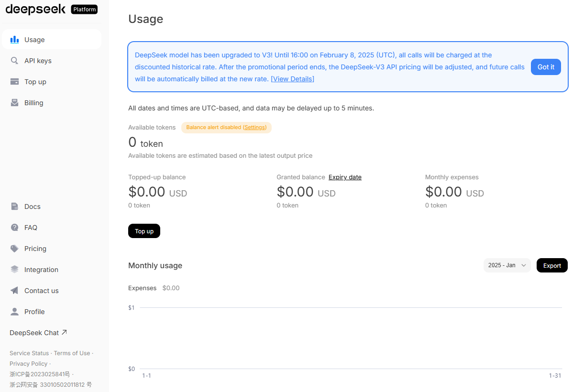This screenshot has height=392, width=584.
Task: Click the deepseek Platform logo
Action: [x=51, y=10]
